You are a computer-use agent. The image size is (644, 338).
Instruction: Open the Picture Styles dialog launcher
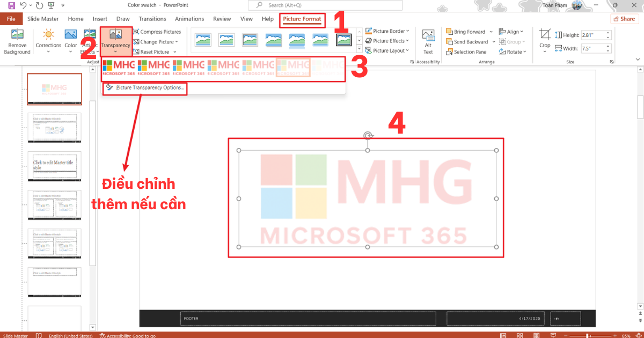[x=412, y=62]
